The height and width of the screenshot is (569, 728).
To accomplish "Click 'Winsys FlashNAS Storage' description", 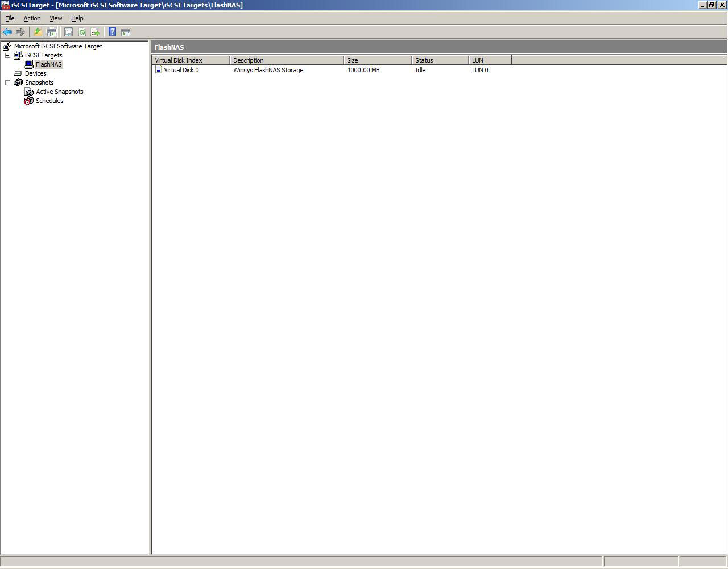I will (268, 70).
